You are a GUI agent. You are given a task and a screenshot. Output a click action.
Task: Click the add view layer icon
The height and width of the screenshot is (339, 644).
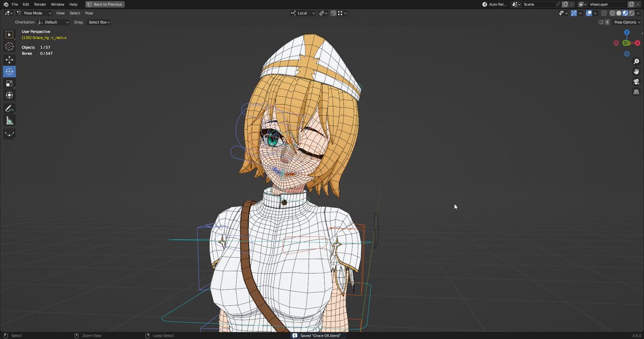(x=631, y=4)
